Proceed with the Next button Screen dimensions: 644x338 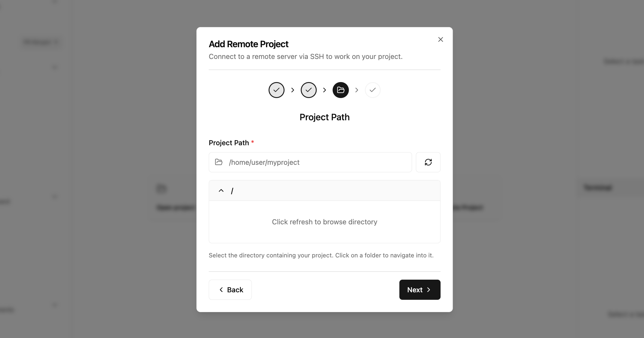(x=420, y=290)
